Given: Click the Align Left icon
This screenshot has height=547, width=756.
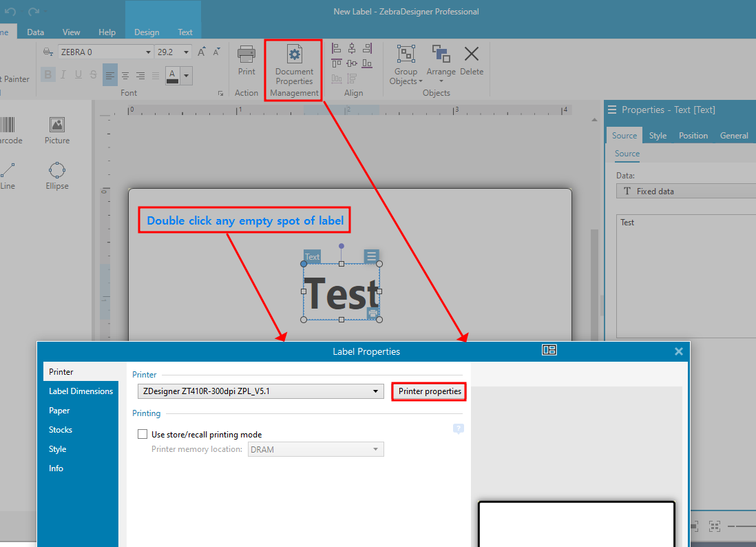Looking at the screenshot, I should (335, 48).
